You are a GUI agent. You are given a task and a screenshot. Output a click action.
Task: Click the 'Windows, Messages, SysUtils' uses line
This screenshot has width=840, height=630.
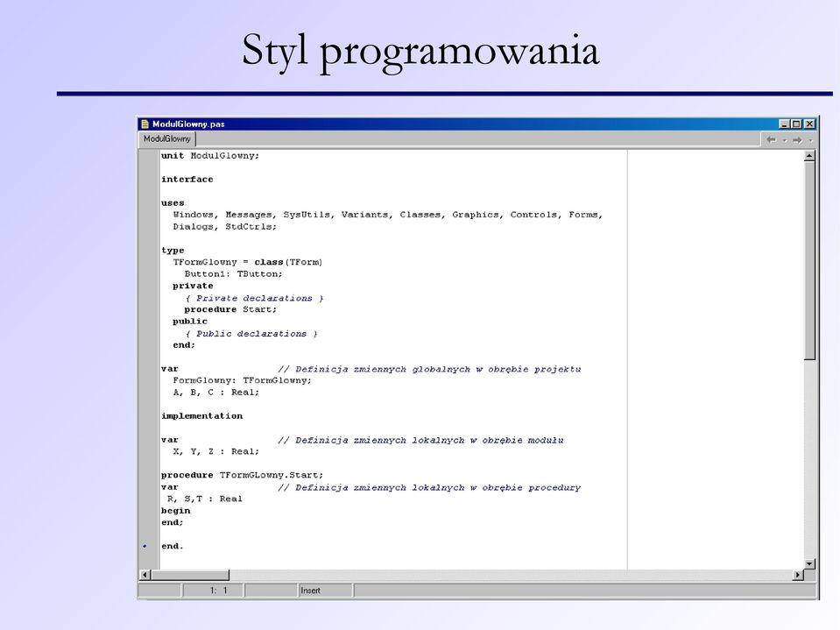388,215
